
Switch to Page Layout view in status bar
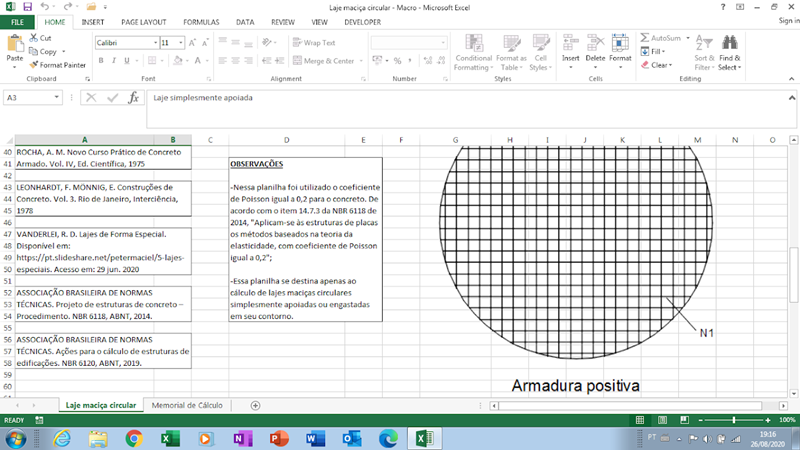pyautogui.click(x=662, y=420)
